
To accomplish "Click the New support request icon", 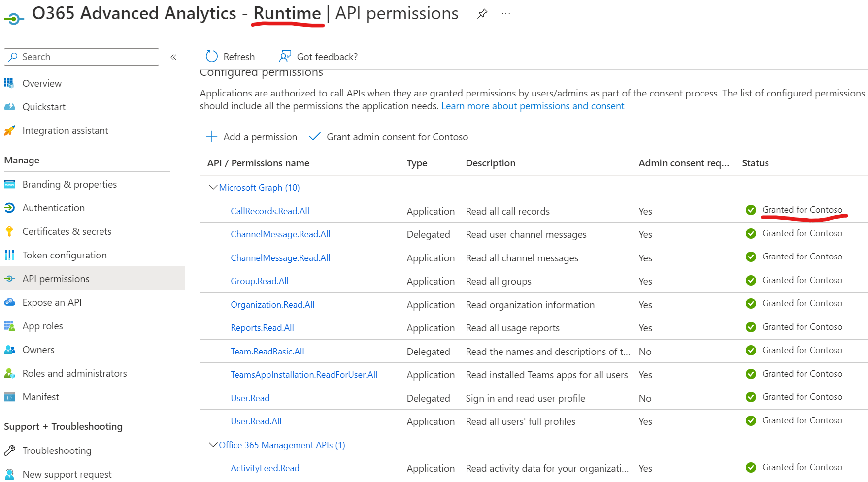I will tap(9, 474).
